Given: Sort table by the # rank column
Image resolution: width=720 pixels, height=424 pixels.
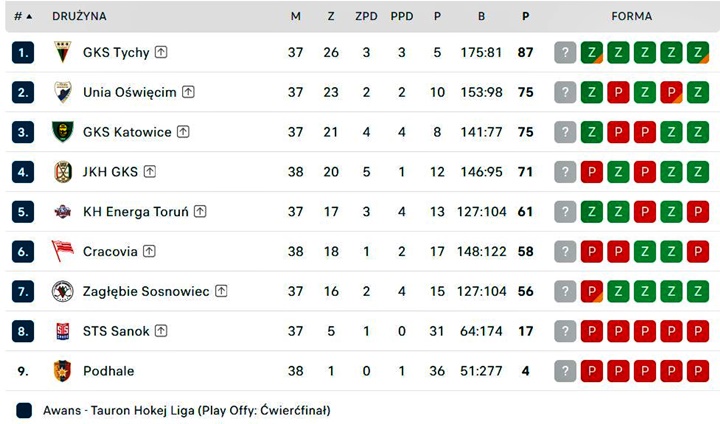Looking at the screenshot, I should (x=23, y=17).
